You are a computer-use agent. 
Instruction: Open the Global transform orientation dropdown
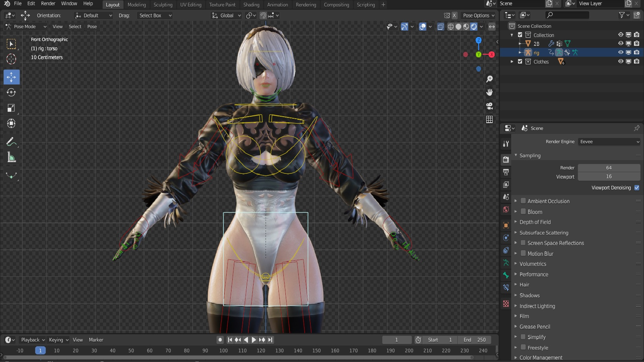227,15
